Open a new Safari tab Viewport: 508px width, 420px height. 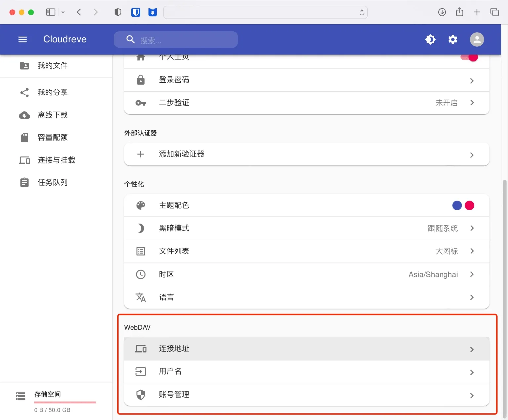click(x=477, y=12)
